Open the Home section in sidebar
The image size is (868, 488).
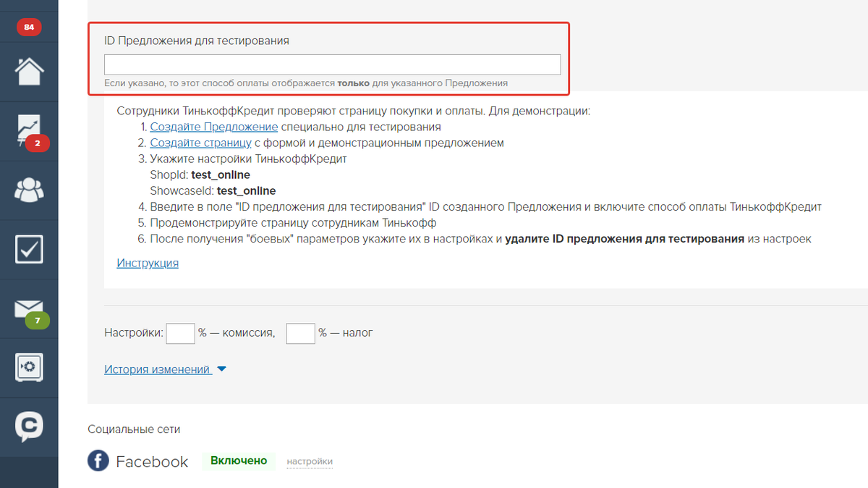(x=29, y=71)
